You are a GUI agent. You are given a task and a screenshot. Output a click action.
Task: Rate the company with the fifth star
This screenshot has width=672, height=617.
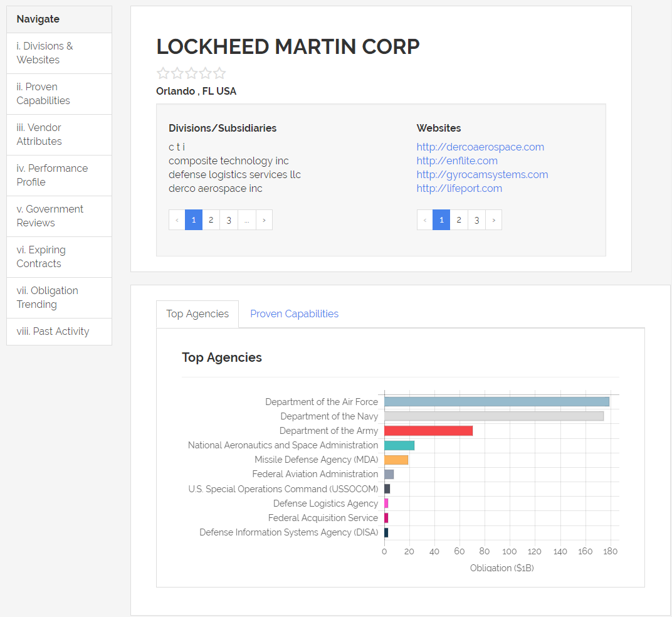[219, 73]
